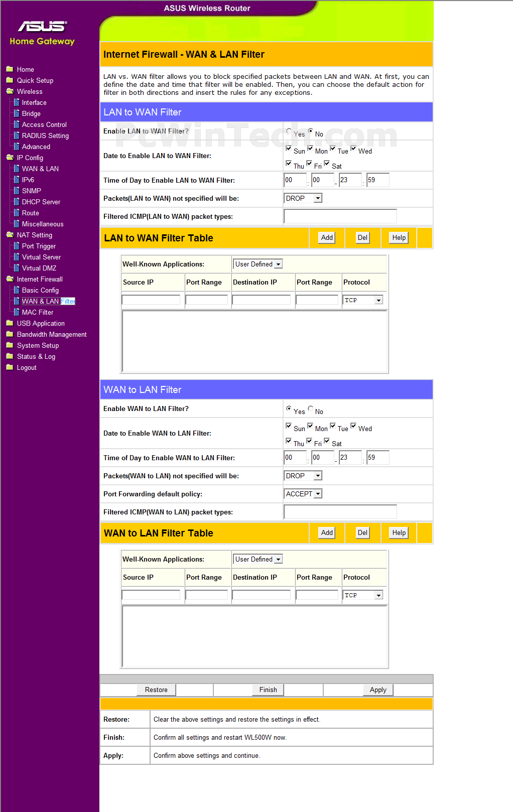
Task: Click the folder icon beside USB Application
Action: [x=10, y=323]
